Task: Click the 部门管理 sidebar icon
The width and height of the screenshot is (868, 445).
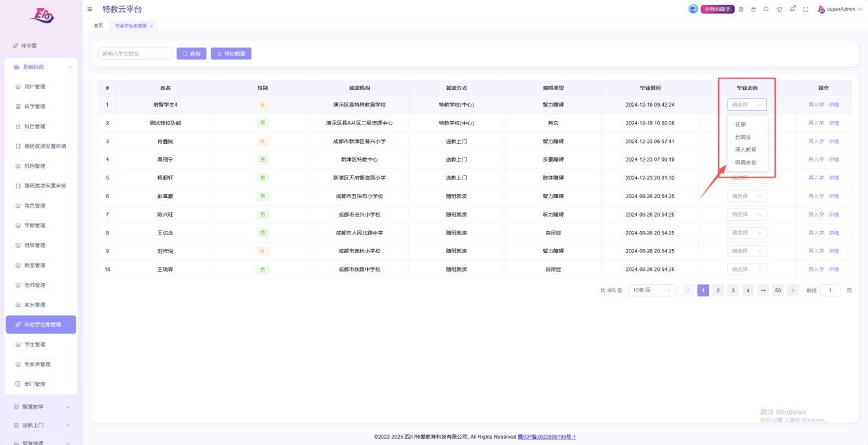Action: pyautogui.click(x=18, y=384)
